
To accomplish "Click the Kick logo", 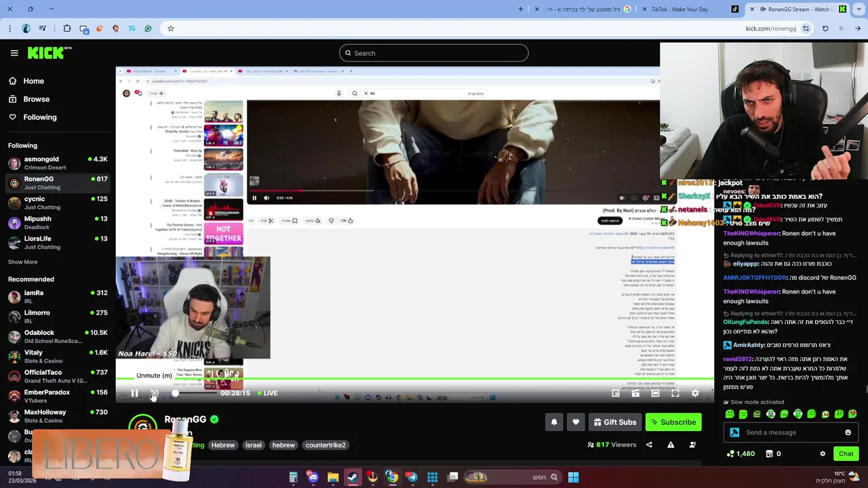I will [49, 53].
